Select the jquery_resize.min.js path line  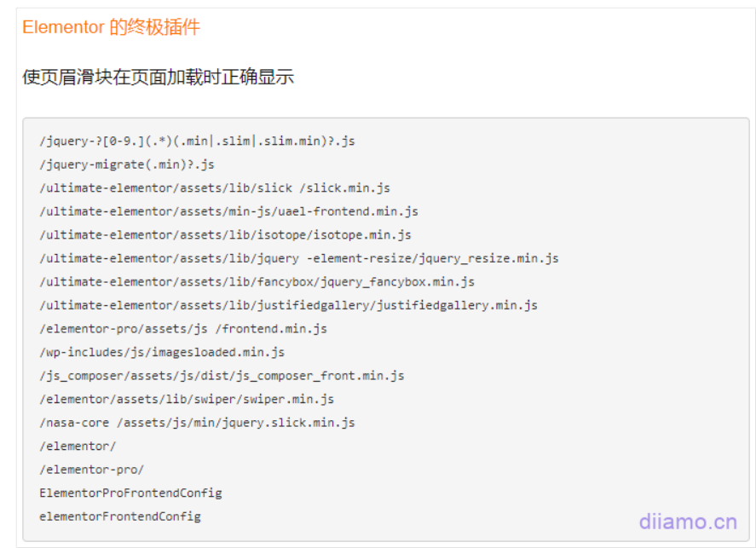click(298, 258)
